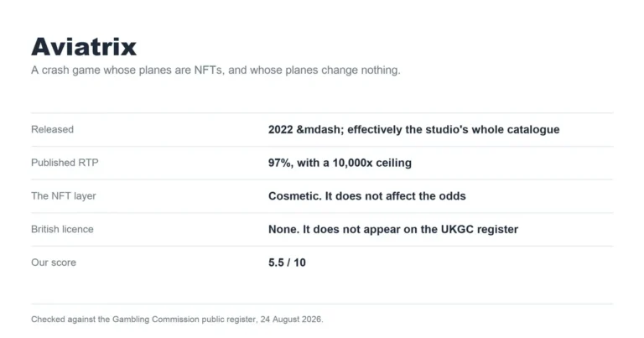Image resolution: width=644 pixels, height=338 pixels.
Task: Click the 2022 studio catalogue value
Action: (x=413, y=129)
